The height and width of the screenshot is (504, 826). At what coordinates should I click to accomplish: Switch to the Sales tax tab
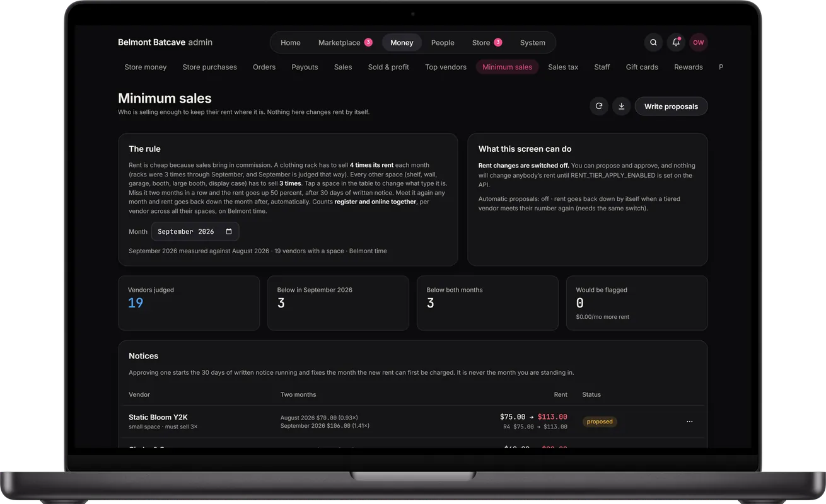[x=563, y=67]
